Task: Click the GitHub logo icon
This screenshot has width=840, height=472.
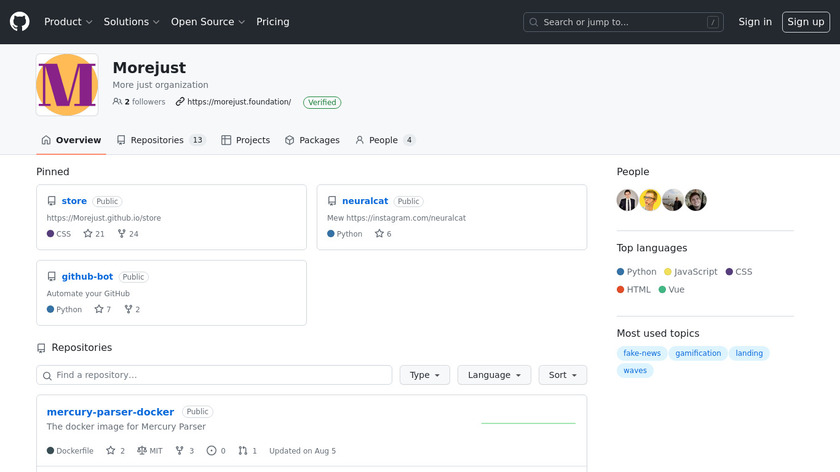Action: click(20, 22)
